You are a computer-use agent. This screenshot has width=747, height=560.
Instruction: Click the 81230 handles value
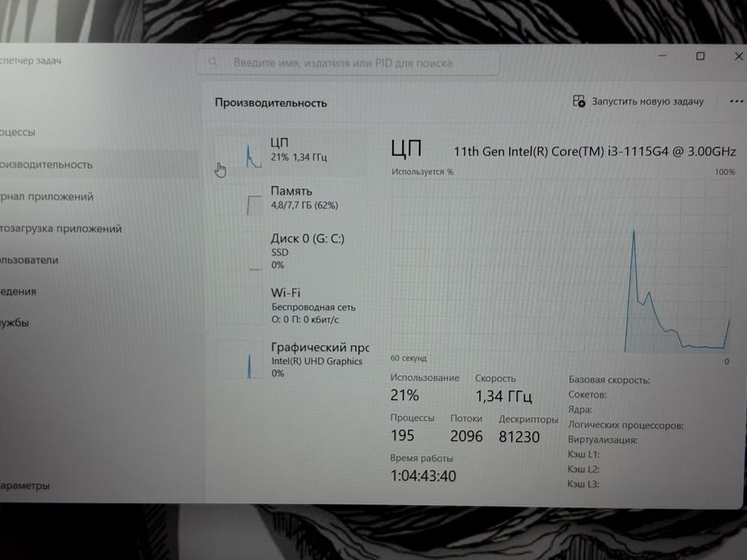tap(520, 437)
